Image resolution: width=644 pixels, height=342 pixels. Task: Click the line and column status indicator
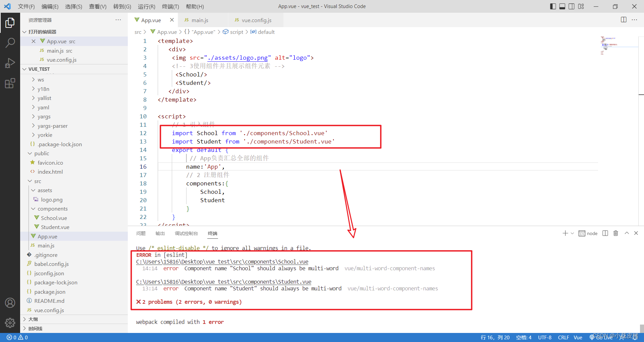[x=495, y=337]
